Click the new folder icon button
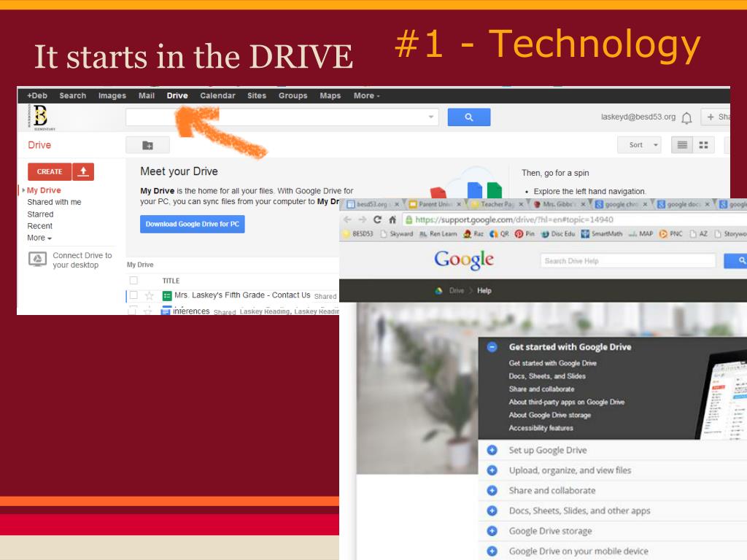Image resolution: width=747 pixels, height=560 pixels. (x=147, y=145)
